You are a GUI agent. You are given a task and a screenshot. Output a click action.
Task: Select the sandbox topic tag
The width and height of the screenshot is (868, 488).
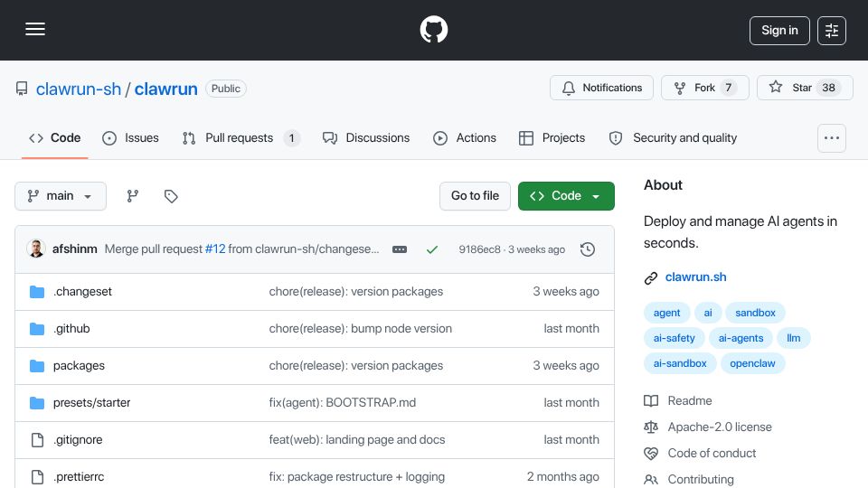point(755,313)
